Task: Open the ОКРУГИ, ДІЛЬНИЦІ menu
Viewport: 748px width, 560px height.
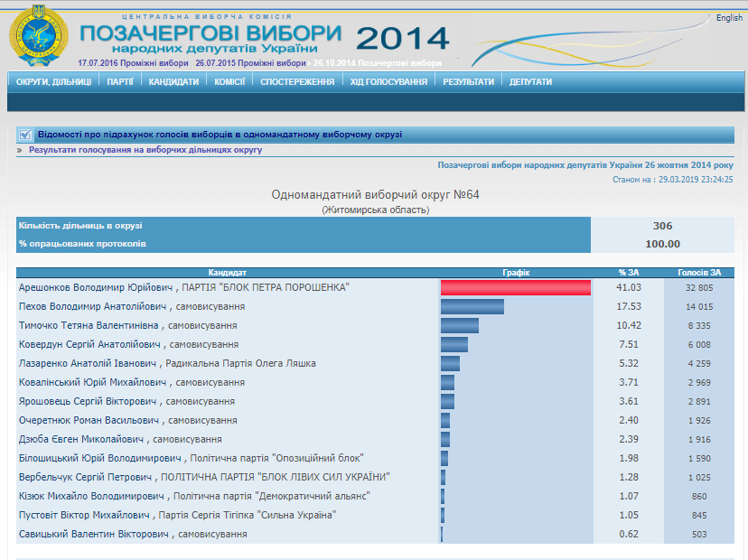Action: coord(53,81)
